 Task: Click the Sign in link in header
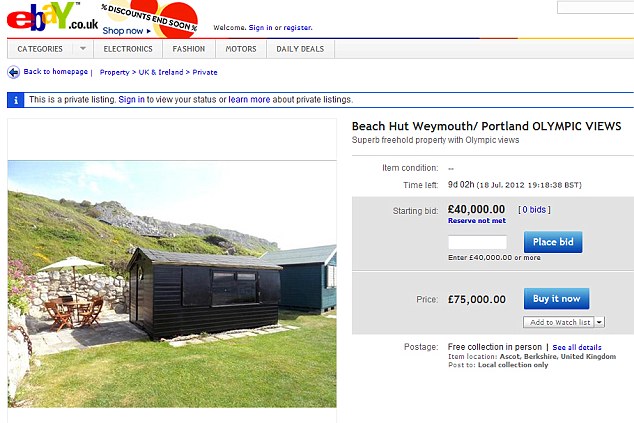(x=260, y=28)
